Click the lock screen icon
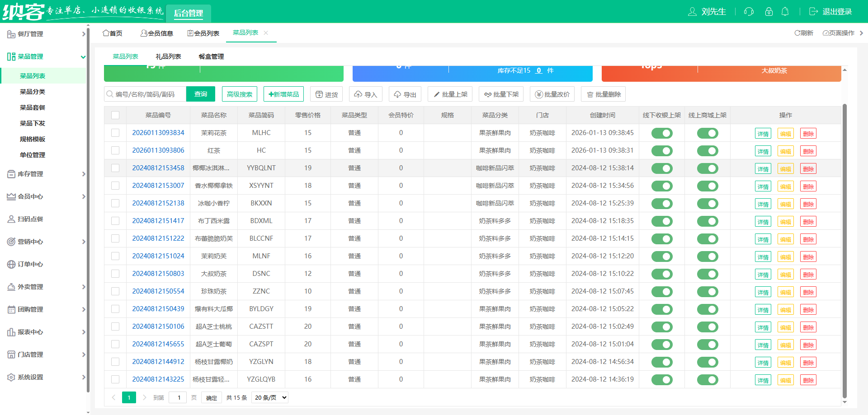Image resolution: width=868 pixels, height=415 pixels. point(769,12)
